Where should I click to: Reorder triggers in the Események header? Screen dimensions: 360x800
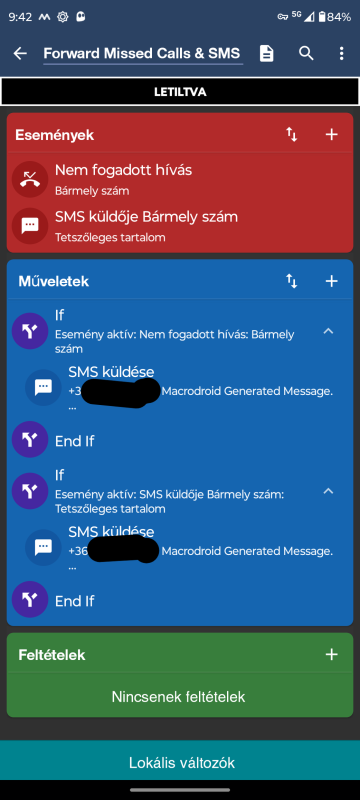[292, 135]
